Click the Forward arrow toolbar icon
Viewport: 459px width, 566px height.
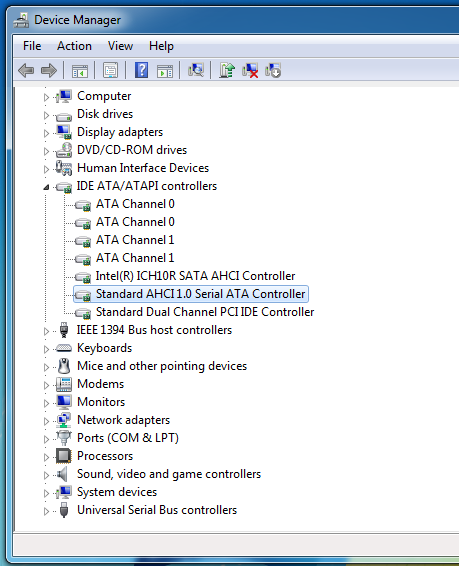pos(49,70)
